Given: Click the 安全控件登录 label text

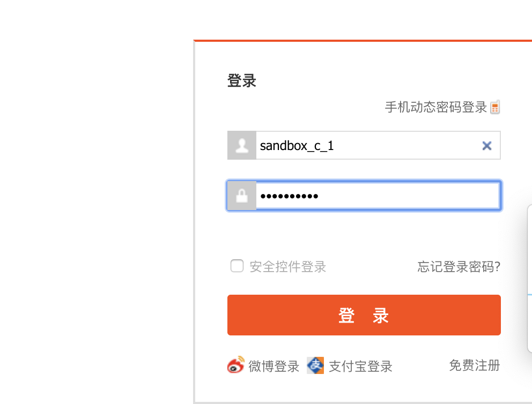Looking at the screenshot, I should 287,266.
